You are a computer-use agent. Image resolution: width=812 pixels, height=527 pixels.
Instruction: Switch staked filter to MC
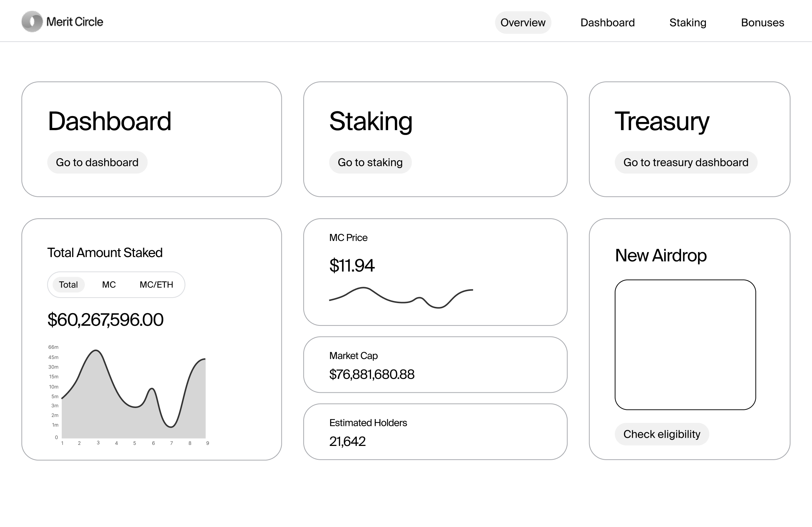click(x=109, y=285)
